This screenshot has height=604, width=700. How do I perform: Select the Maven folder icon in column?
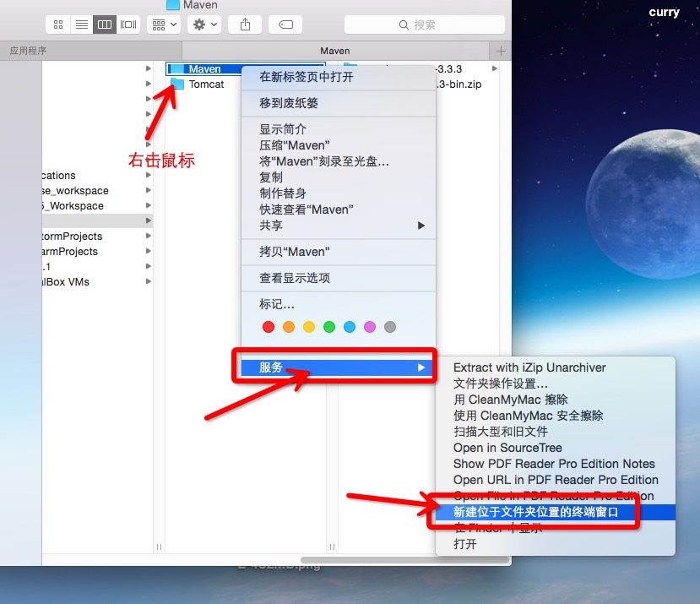tap(177, 68)
